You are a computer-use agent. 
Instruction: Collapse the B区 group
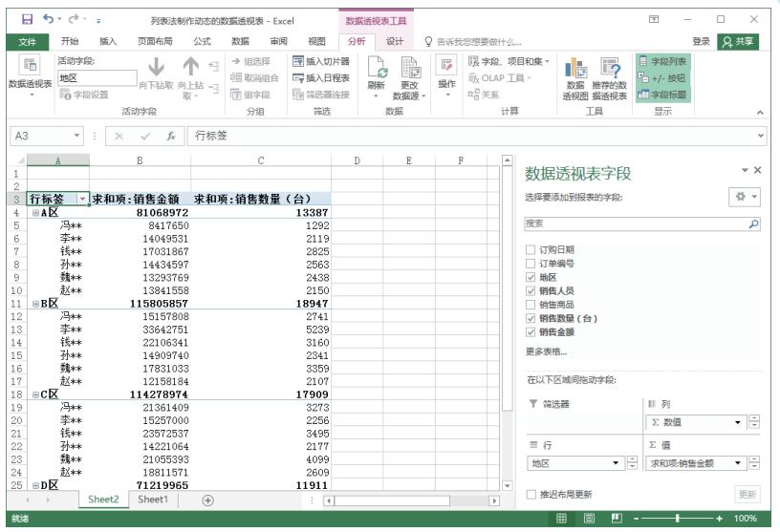pyautogui.click(x=35, y=304)
